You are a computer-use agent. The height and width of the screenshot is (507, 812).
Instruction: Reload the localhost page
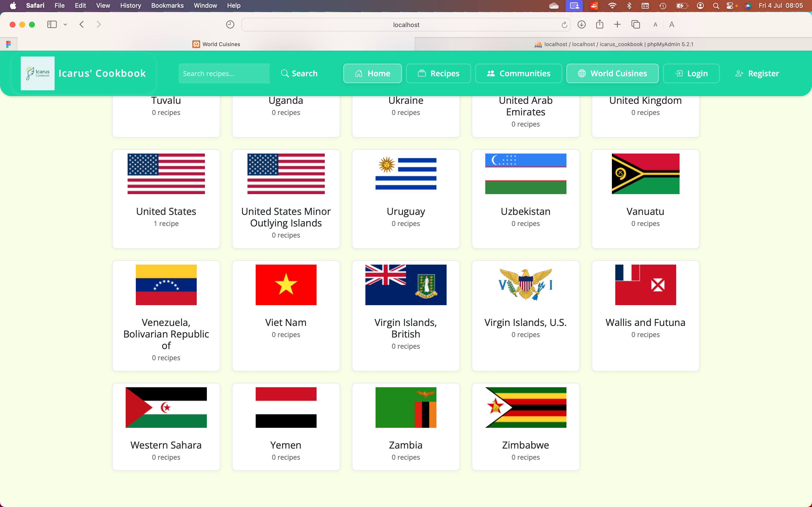(564, 25)
